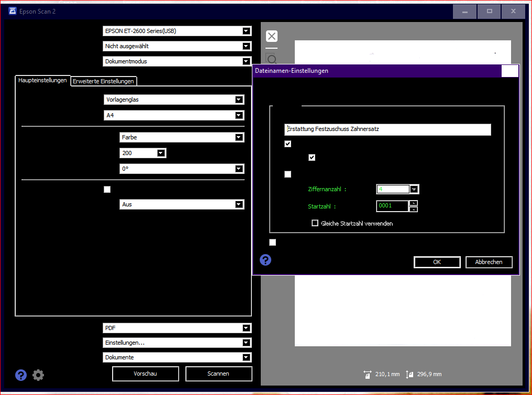The width and height of the screenshot is (532, 395).
Task: Decrease Startzahl with the down arrow
Action: pos(413,210)
